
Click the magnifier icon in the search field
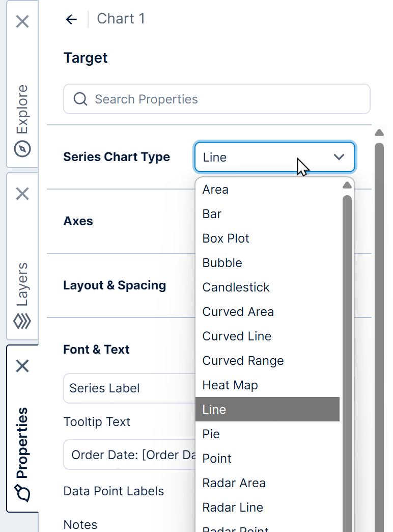pyautogui.click(x=80, y=99)
